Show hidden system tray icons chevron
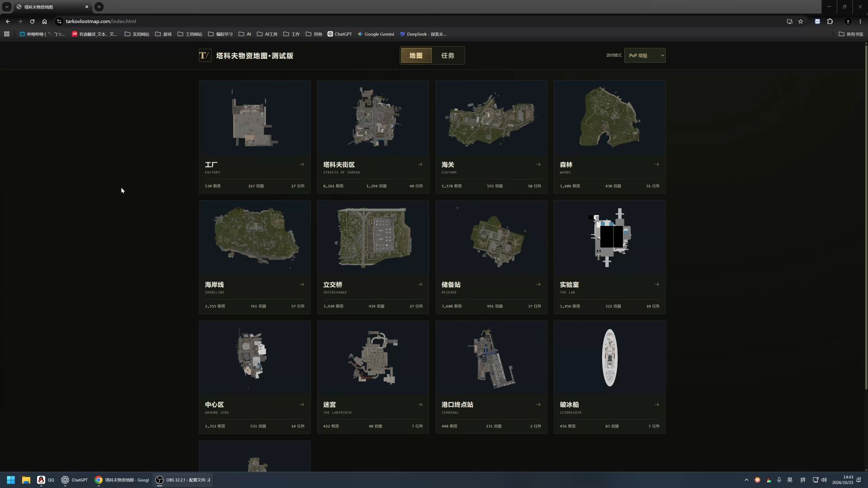The height and width of the screenshot is (488, 868). click(x=746, y=480)
